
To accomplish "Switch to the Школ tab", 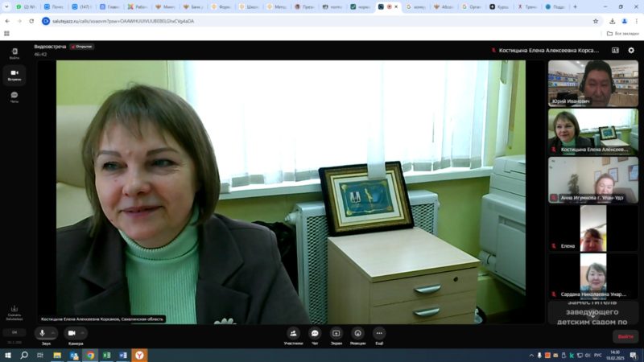I will (249, 6).
